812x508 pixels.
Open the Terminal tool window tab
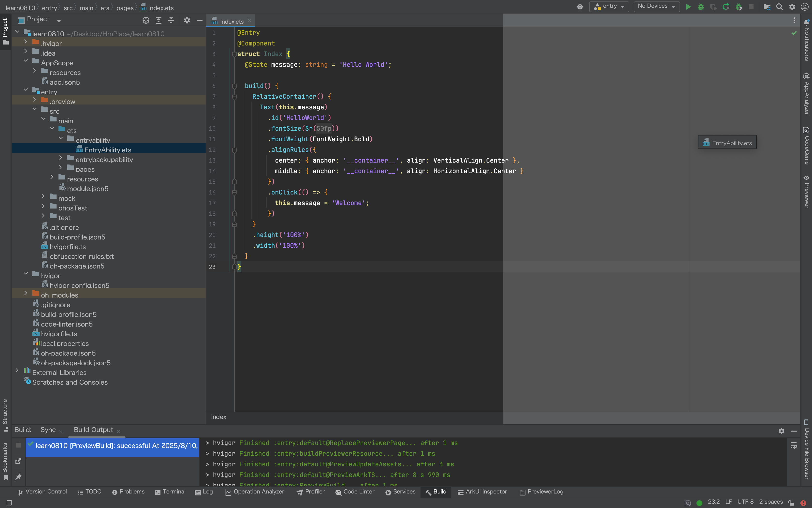coord(170,492)
